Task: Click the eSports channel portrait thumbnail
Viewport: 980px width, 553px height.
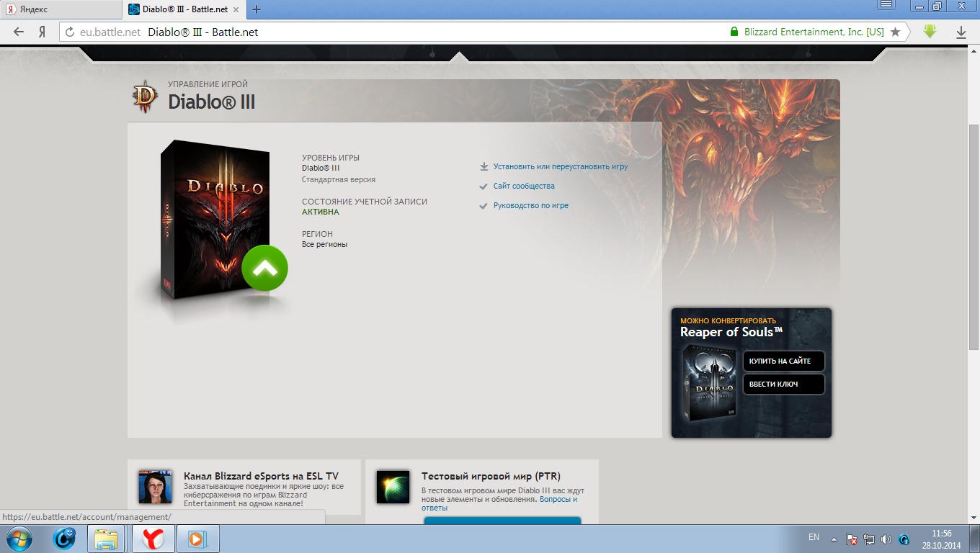Action: [x=156, y=487]
